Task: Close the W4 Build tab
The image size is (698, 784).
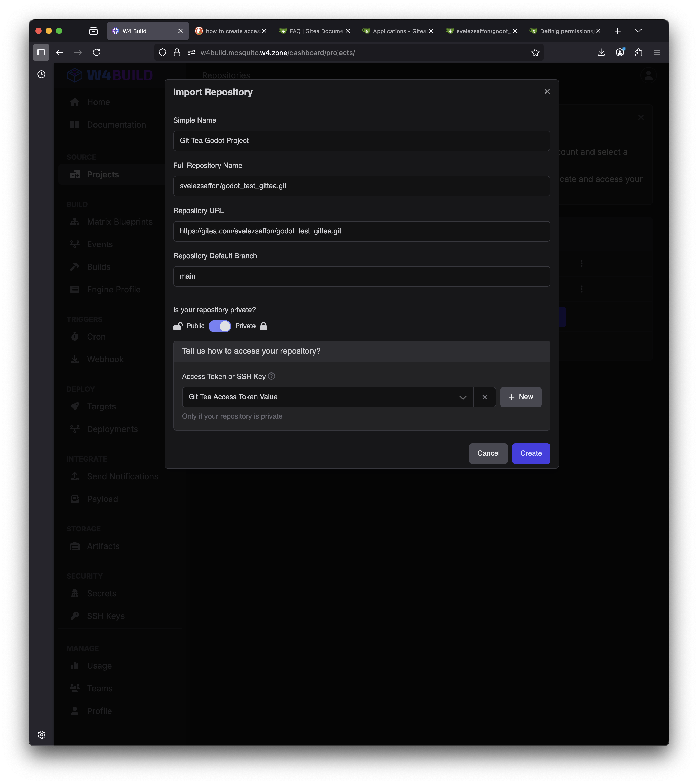Action: [x=180, y=31]
